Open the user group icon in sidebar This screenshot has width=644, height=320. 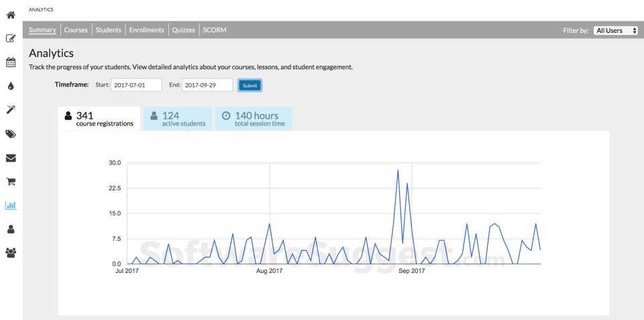[11, 252]
